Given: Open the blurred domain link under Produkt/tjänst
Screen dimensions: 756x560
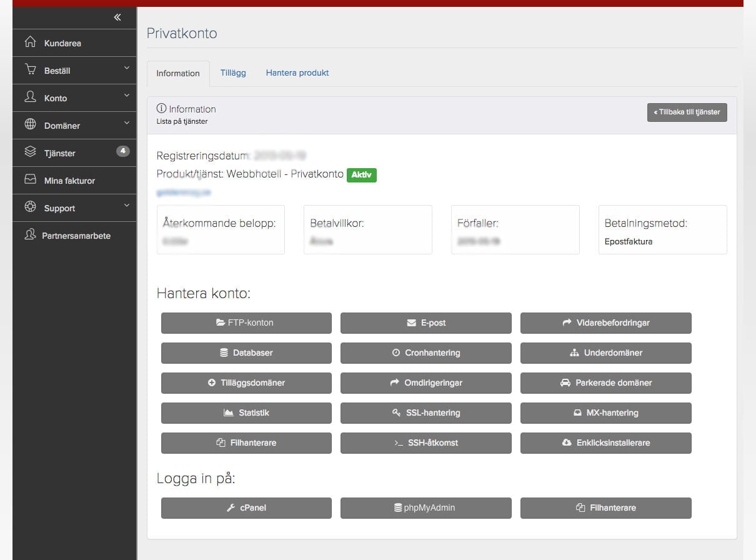Looking at the screenshot, I should [184, 193].
